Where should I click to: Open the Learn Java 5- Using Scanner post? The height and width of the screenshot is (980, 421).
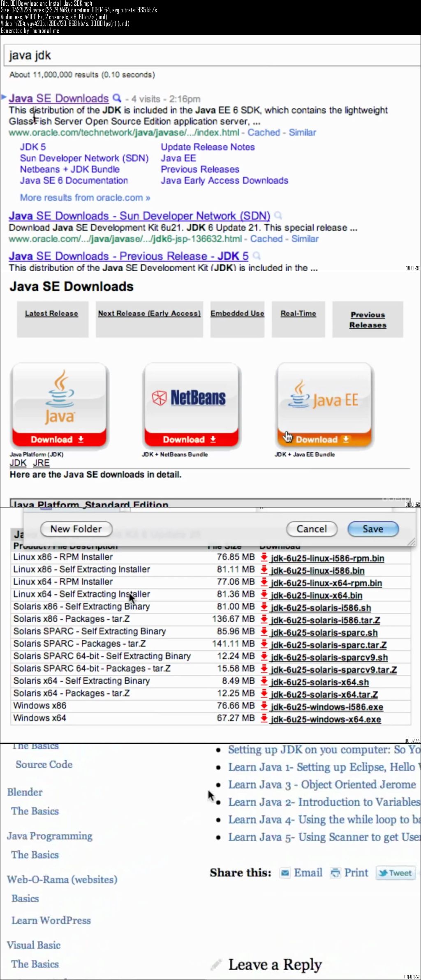point(324,837)
